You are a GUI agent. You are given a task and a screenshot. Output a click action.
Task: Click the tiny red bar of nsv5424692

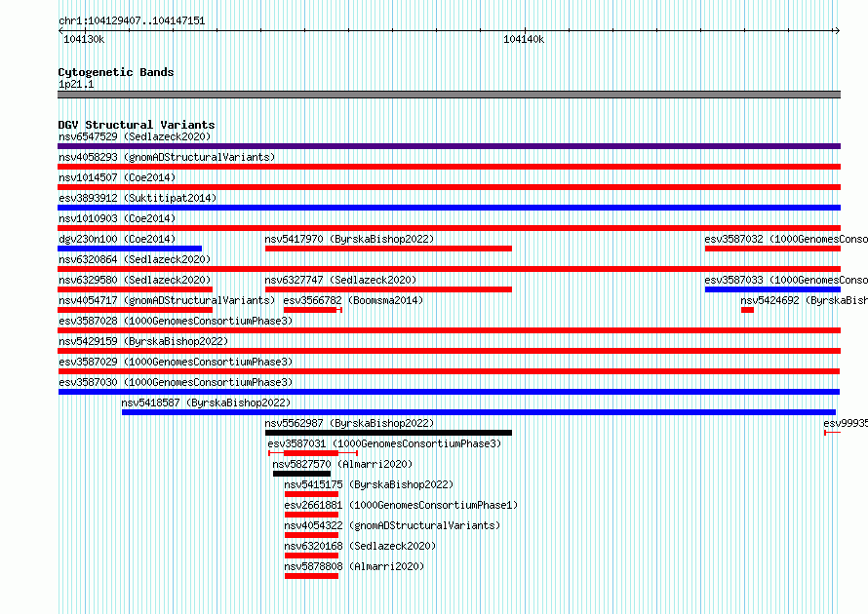click(x=747, y=310)
